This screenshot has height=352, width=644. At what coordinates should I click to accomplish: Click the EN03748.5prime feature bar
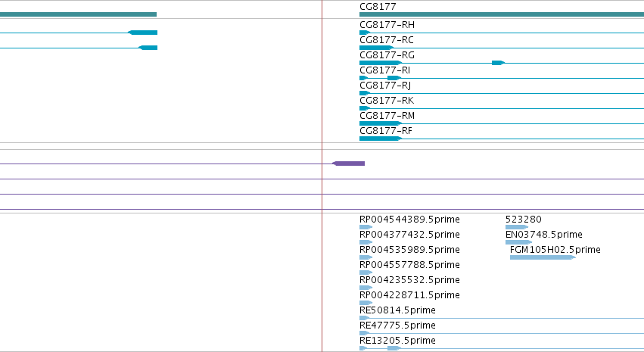click(x=518, y=242)
